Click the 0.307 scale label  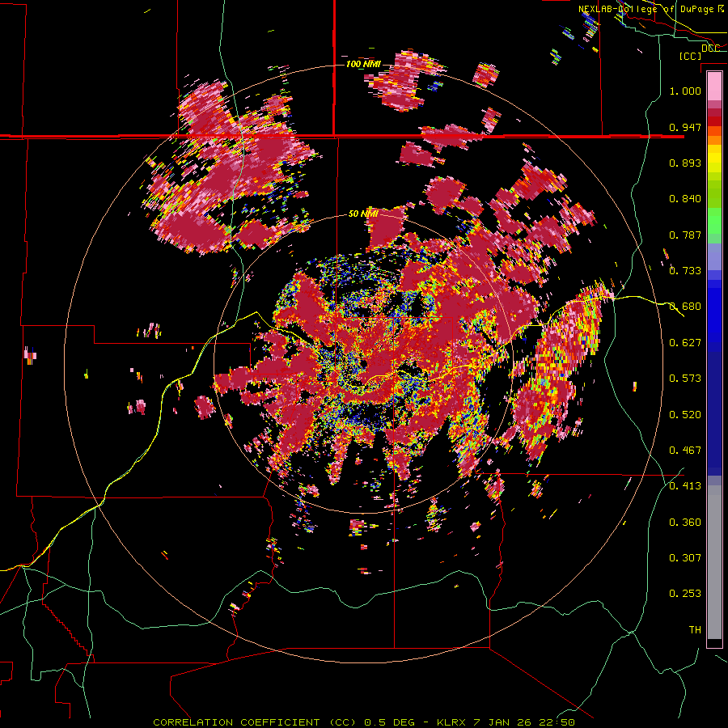(685, 558)
